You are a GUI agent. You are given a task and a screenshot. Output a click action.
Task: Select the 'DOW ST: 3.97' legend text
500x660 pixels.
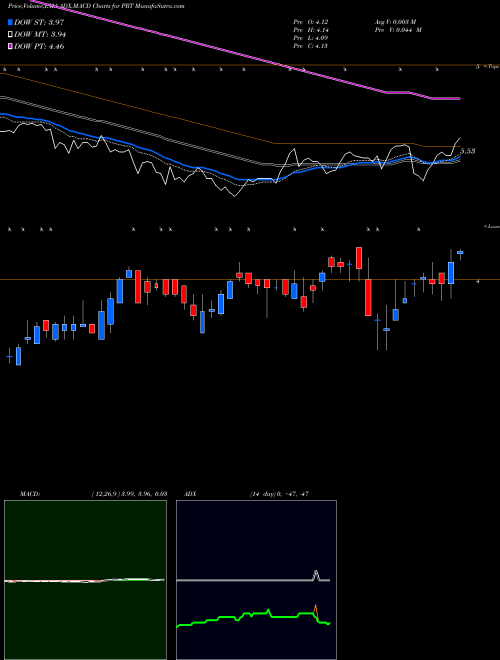pos(39,22)
